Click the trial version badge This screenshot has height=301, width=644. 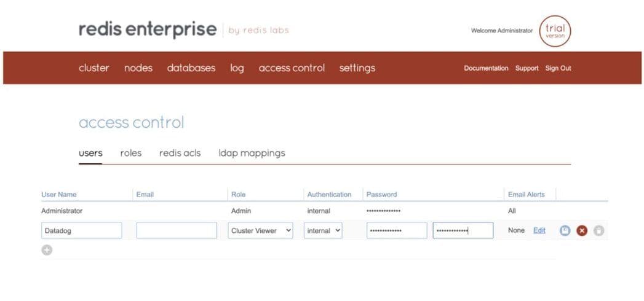555,31
